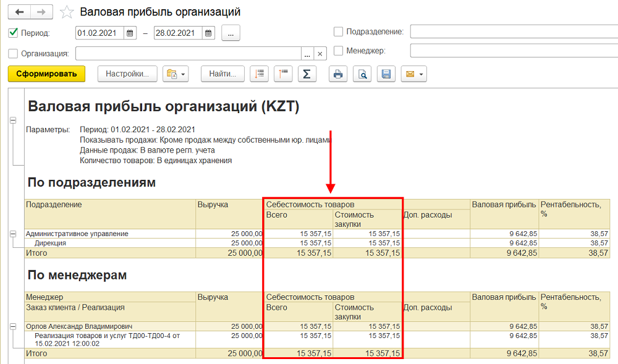618x364 pixels.
Task: Click the Сформировать button
Action: pyautogui.click(x=46, y=74)
